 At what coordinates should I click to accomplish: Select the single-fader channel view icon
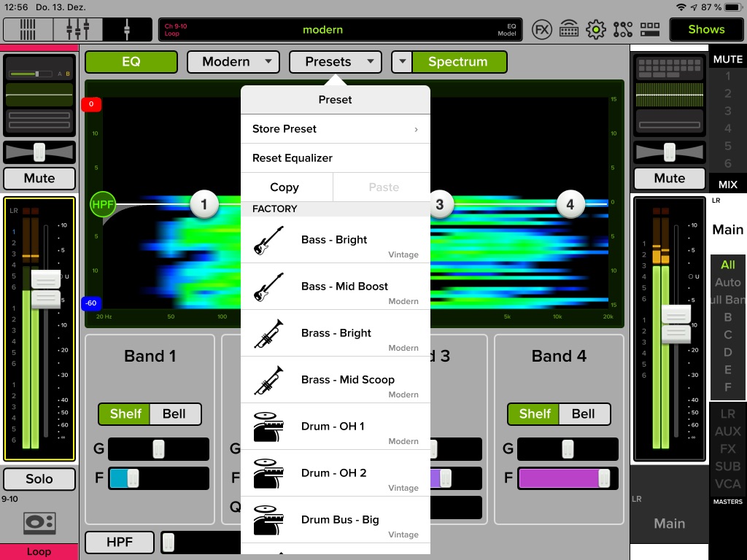[127, 30]
